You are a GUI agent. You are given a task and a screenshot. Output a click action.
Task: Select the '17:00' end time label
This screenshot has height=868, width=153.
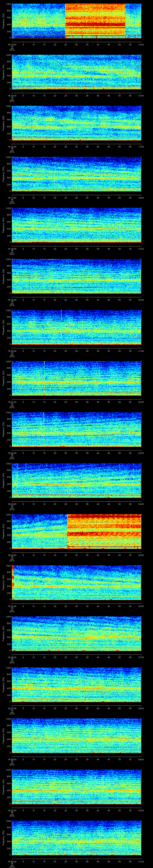[x=141, y=147]
